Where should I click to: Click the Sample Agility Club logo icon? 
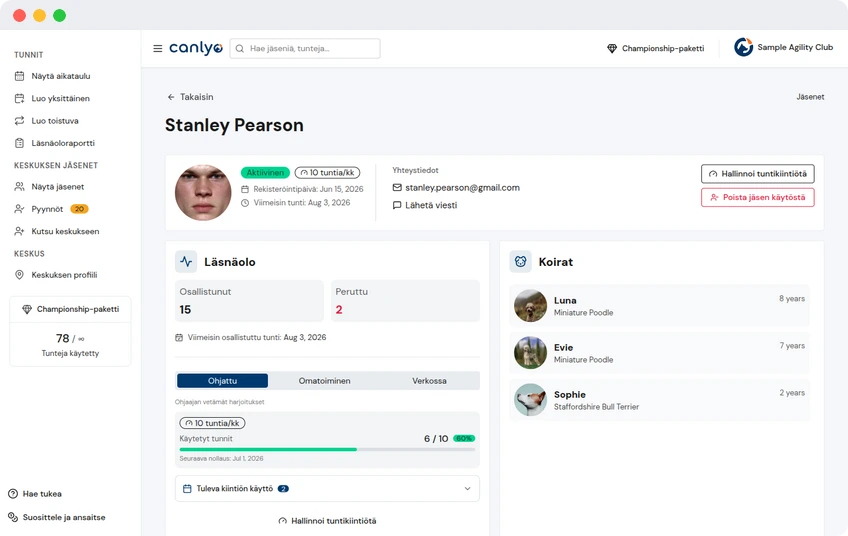pos(743,48)
